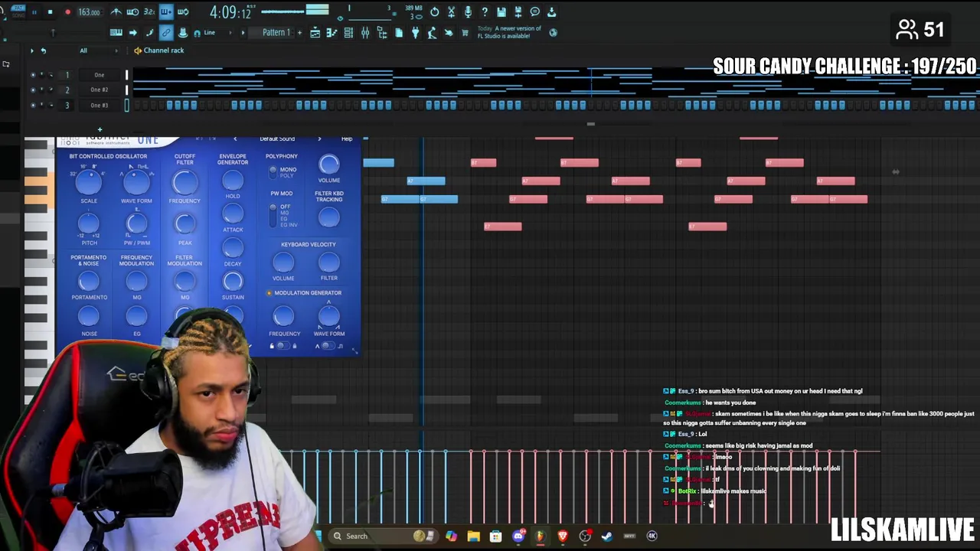Toggle the step editing icon
The height and width of the screenshot is (551, 980).
(149, 32)
